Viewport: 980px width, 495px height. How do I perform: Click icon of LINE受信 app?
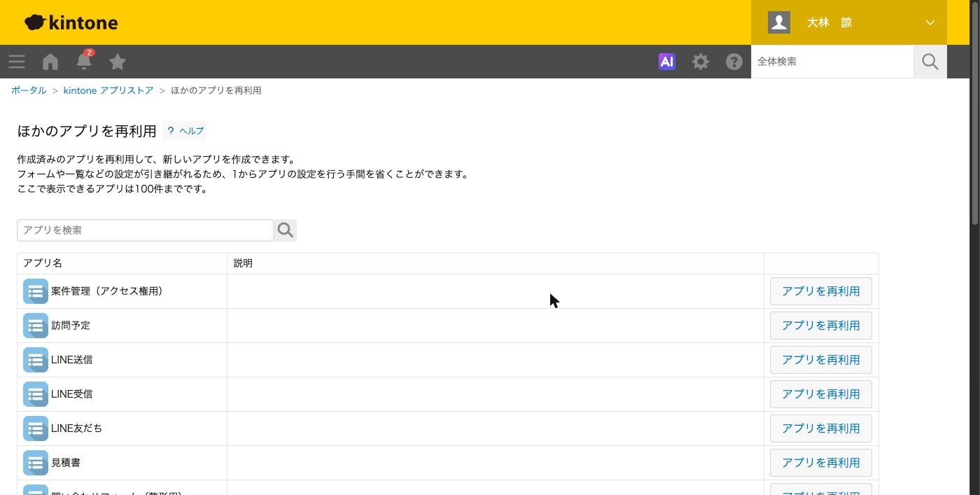pos(36,394)
